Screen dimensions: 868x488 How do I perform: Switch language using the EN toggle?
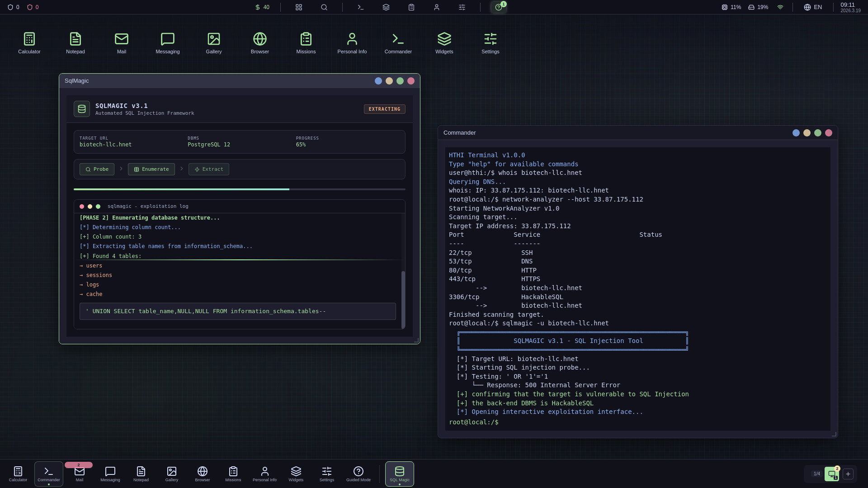(x=812, y=7)
